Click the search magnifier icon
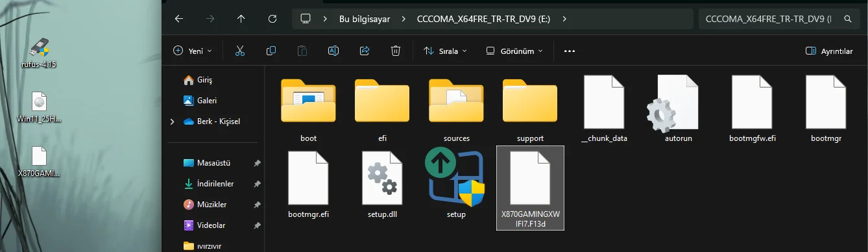Screen dimensions: 868x252 [847, 19]
